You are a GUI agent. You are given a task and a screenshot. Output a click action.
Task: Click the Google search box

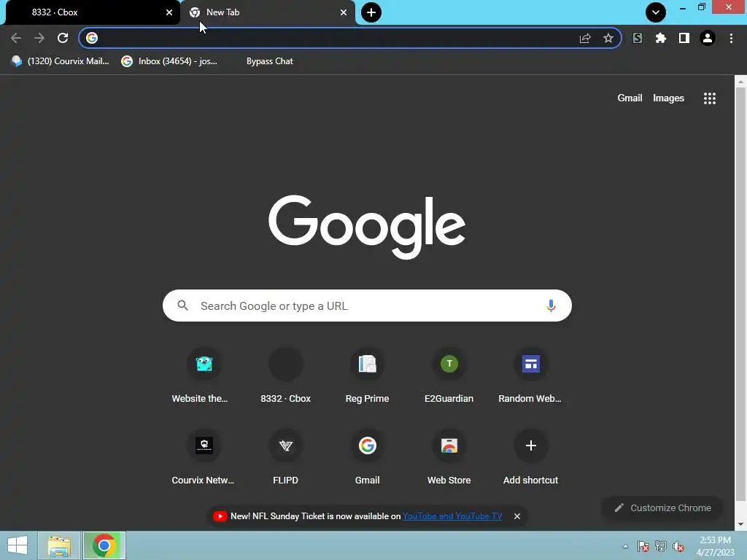368,306
